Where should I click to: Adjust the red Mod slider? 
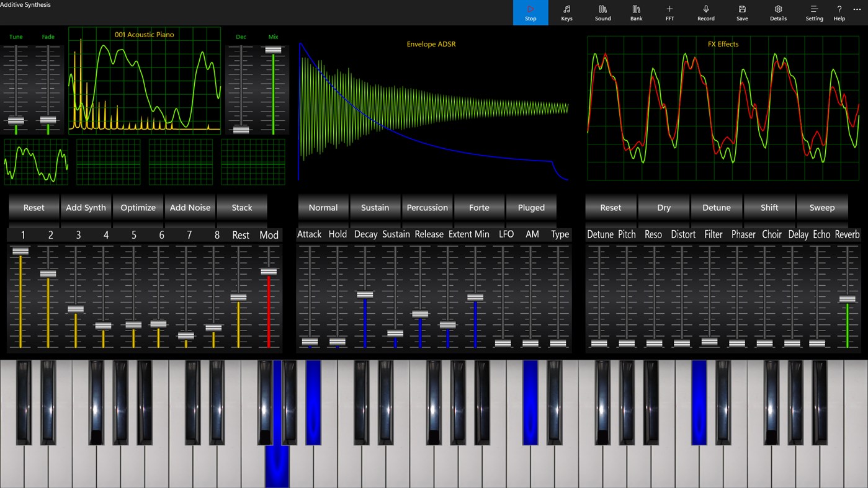[269, 272]
